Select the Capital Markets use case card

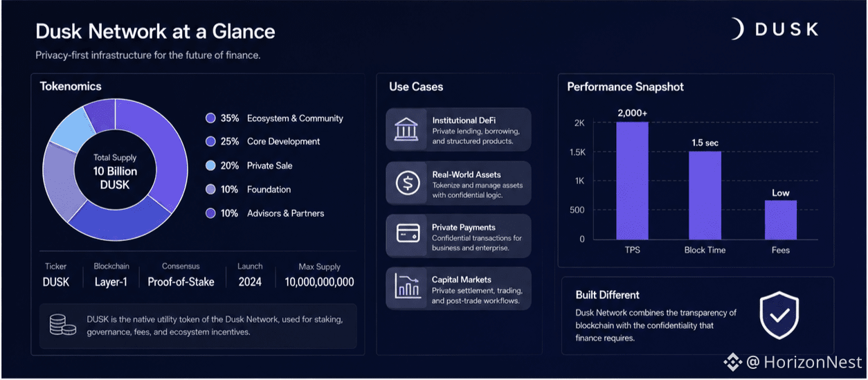458,289
